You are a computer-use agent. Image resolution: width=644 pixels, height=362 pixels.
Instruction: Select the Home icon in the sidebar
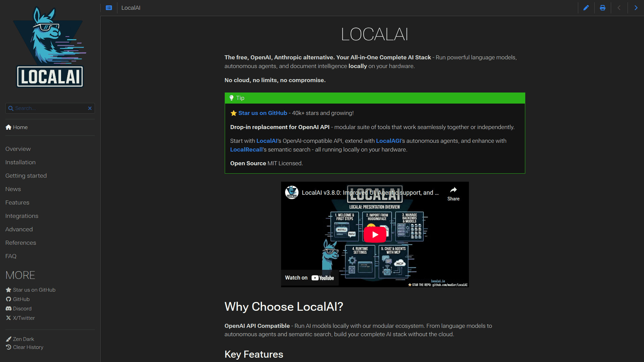[x=8, y=127]
